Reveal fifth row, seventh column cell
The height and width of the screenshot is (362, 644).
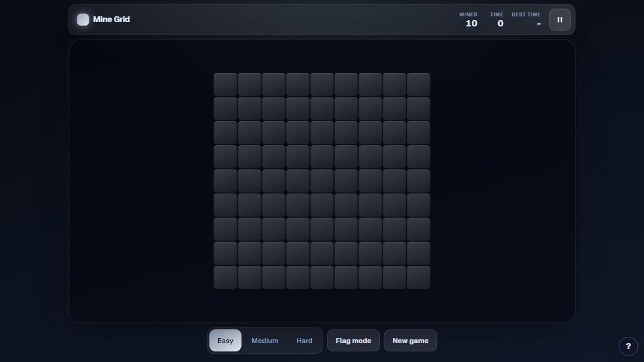pos(370,181)
